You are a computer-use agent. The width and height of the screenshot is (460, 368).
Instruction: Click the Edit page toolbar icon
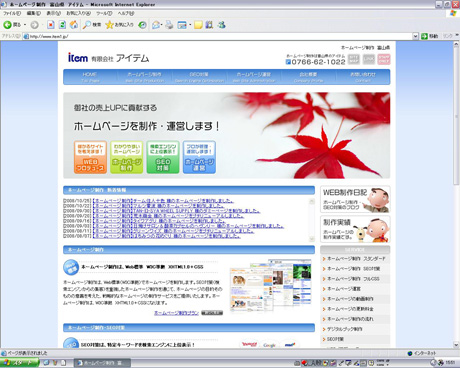pyautogui.click(x=182, y=25)
